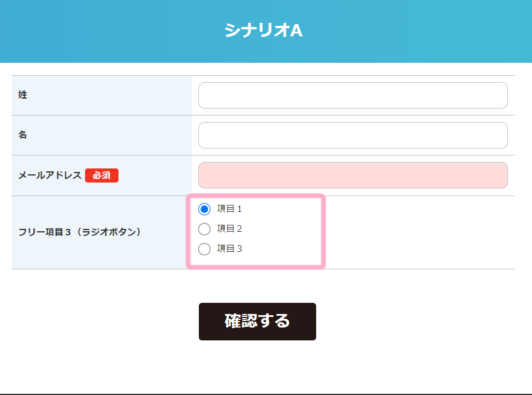Image resolution: width=532 pixels, height=395 pixels.
Task: Click the 姓 text input field
Action: [x=353, y=96]
